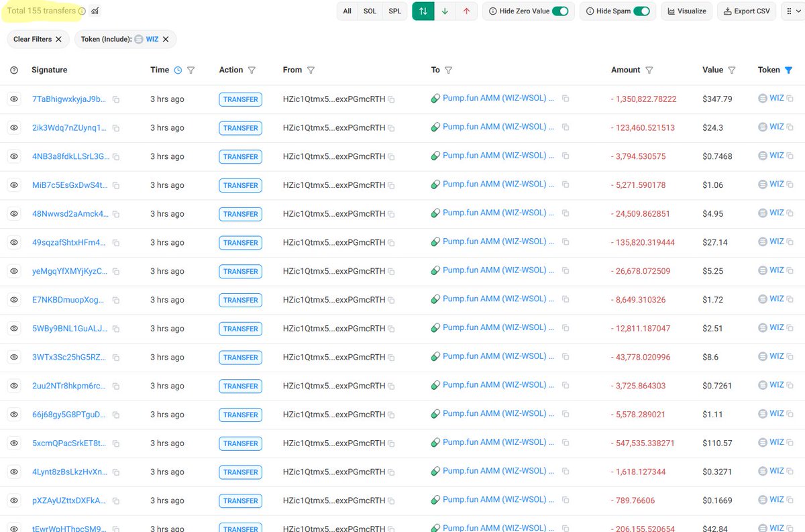Click the eye icon on the first transfer row
805x532 pixels.
pyautogui.click(x=13, y=99)
